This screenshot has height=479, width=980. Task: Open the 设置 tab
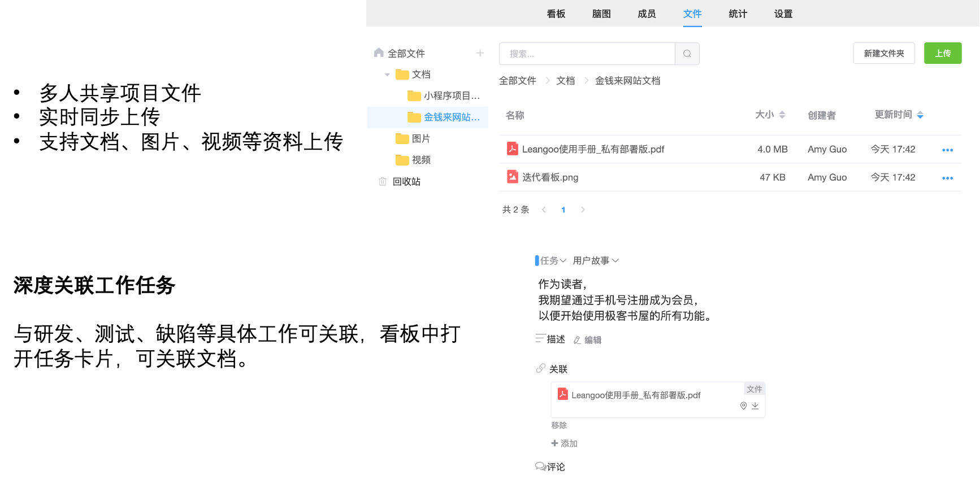(783, 14)
